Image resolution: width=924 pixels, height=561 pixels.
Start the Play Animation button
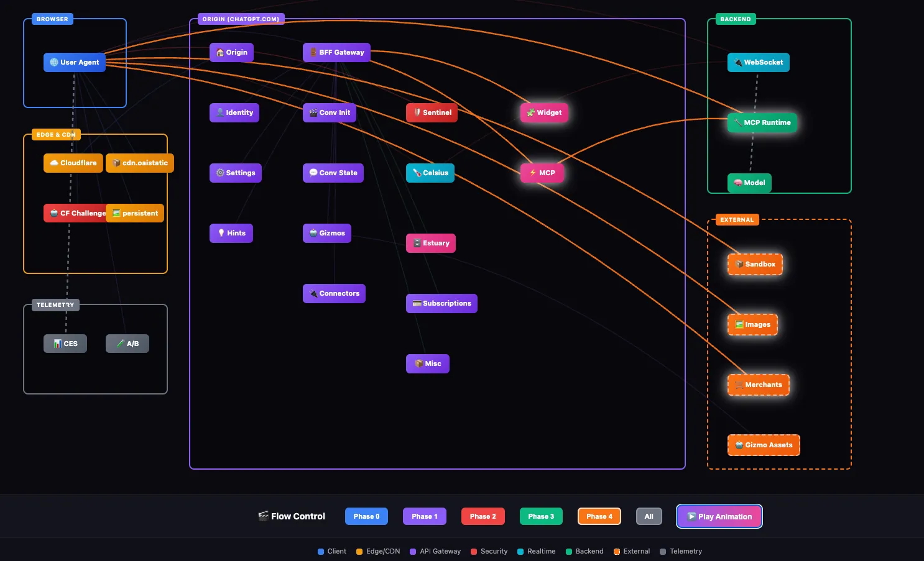coord(719,516)
